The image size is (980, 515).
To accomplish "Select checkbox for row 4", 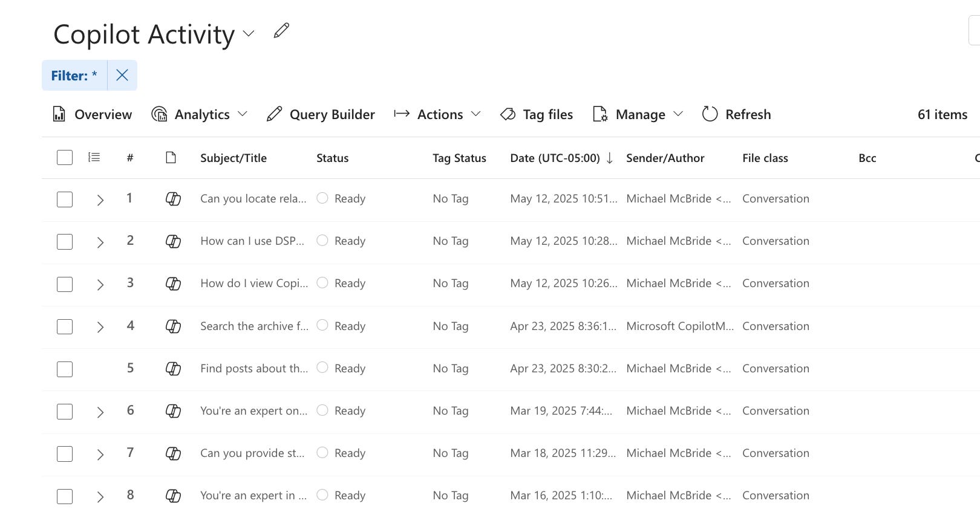I will coord(65,327).
